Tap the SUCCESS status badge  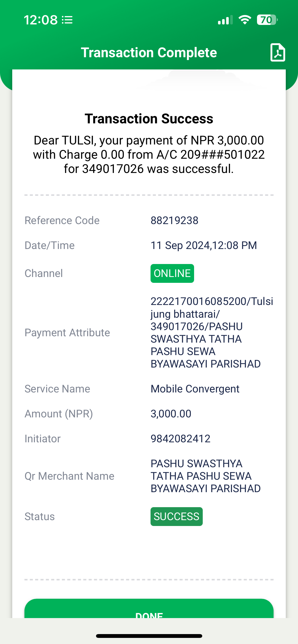click(x=177, y=517)
